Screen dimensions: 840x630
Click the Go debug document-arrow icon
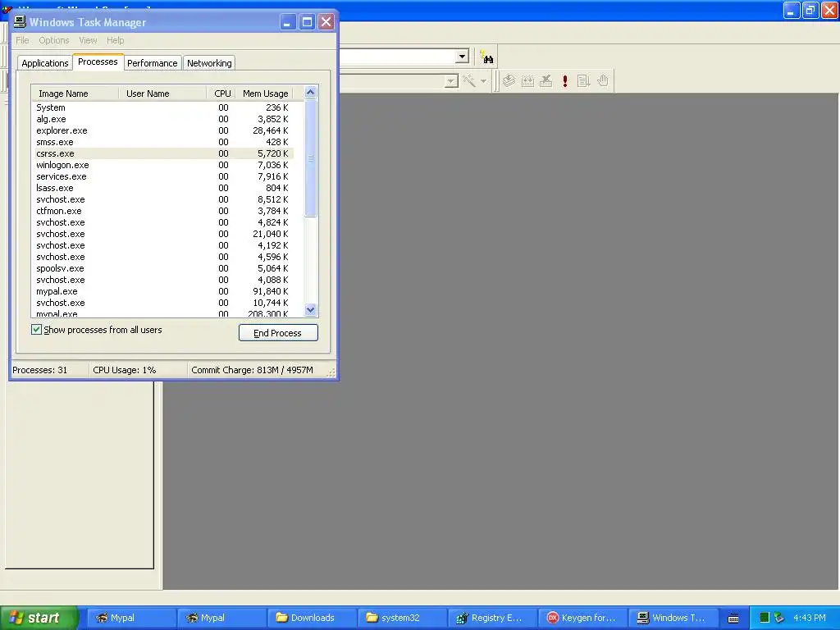(583, 81)
